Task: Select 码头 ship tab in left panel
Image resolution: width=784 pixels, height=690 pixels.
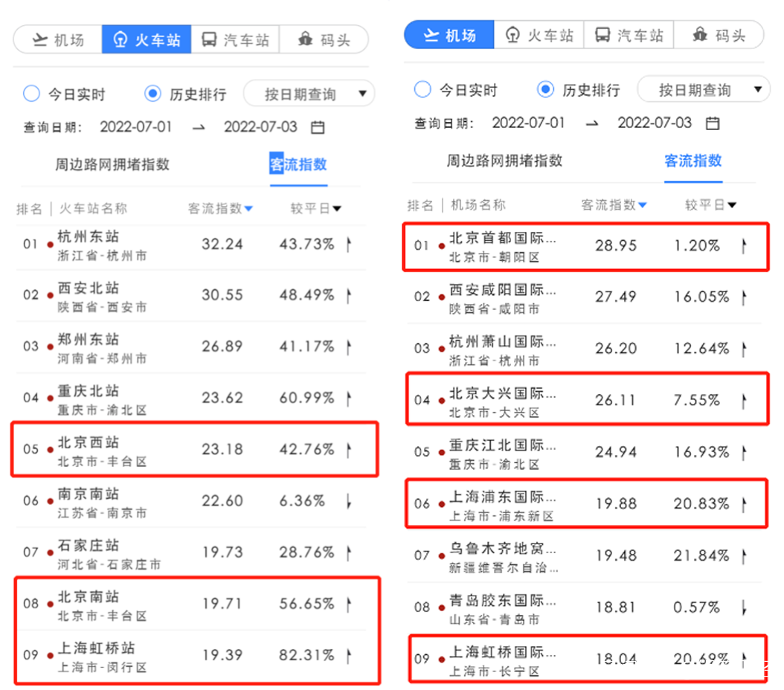Action: [x=324, y=39]
